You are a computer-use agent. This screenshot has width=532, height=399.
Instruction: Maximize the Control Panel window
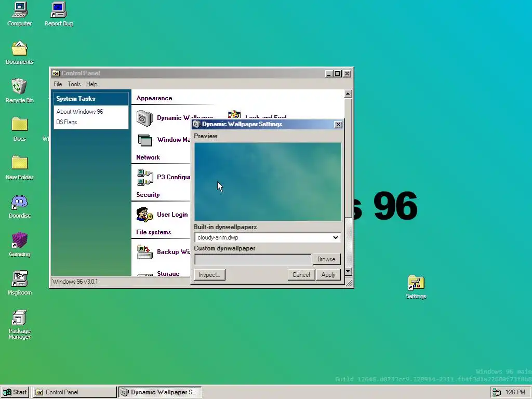338,74
